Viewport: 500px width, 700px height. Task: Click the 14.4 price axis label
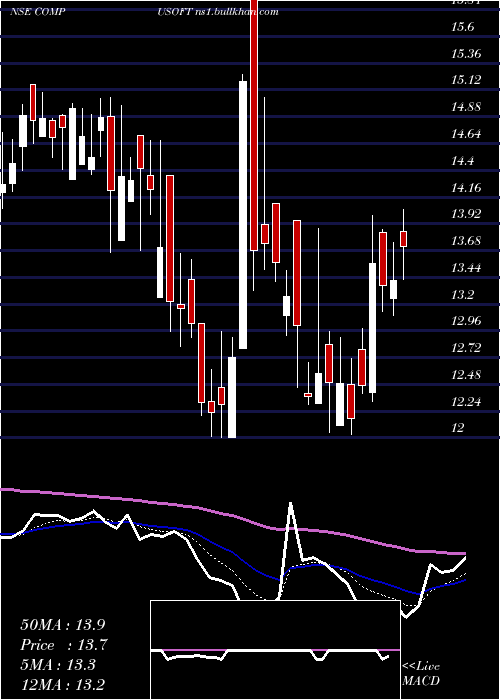(x=462, y=160)
